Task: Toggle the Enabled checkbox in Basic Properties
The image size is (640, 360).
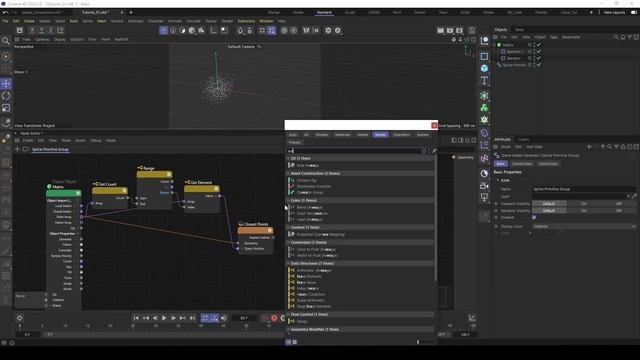Action: [534, 218]
